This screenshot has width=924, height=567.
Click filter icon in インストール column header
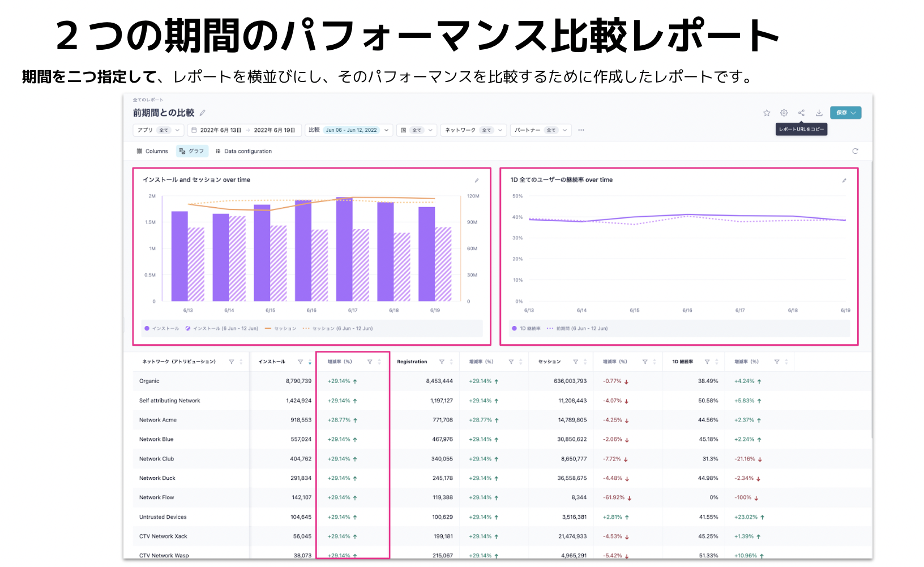300,362
